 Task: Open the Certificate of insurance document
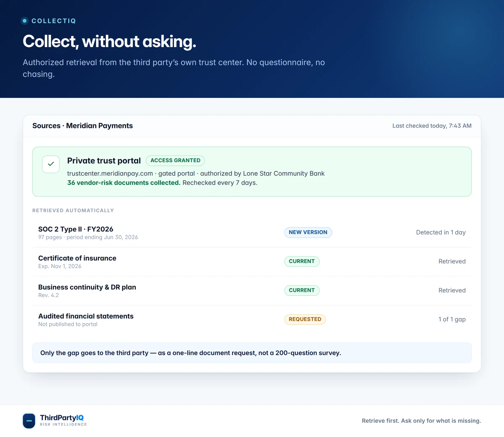[252, 262]
